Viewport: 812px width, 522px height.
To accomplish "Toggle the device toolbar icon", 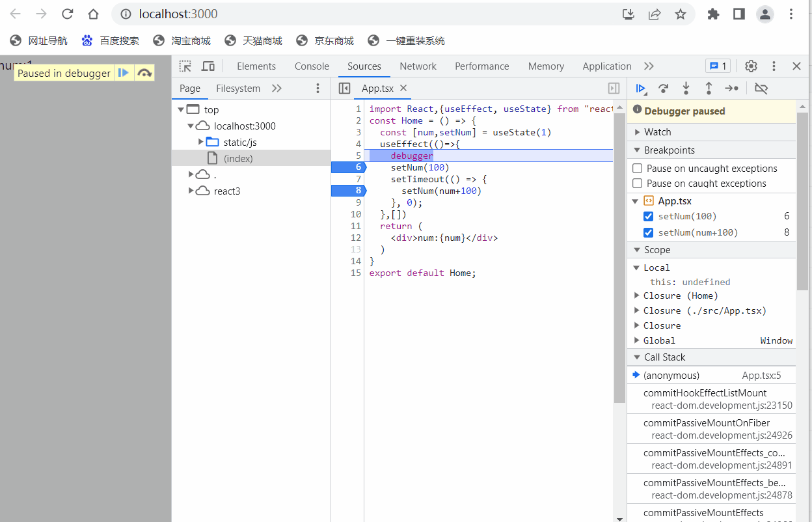I will tap(208, 66).
